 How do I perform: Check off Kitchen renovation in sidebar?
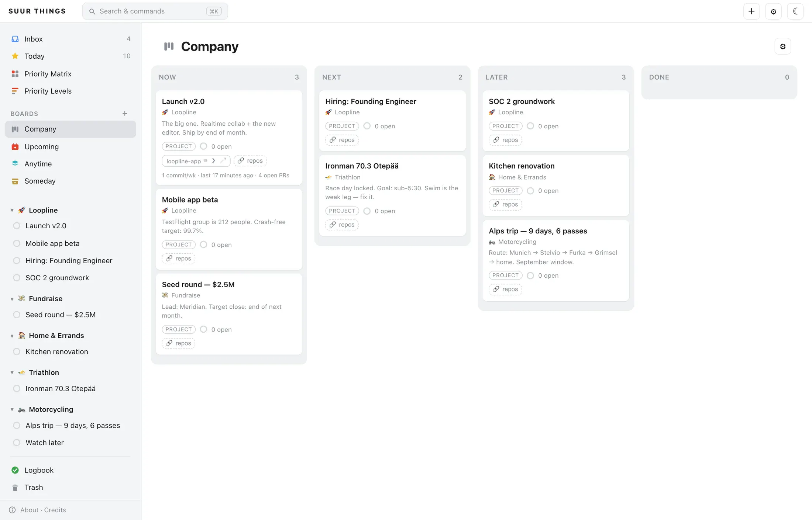pos(17,351)
